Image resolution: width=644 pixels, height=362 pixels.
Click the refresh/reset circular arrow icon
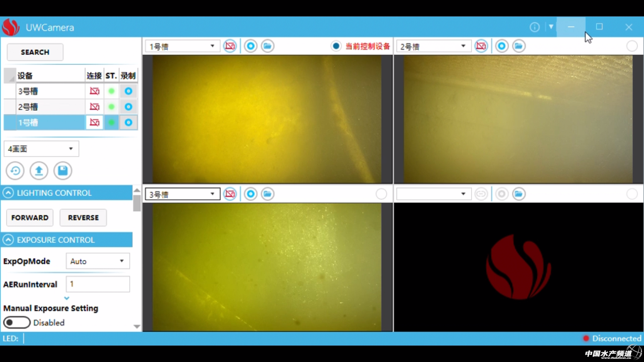point(15,171)
